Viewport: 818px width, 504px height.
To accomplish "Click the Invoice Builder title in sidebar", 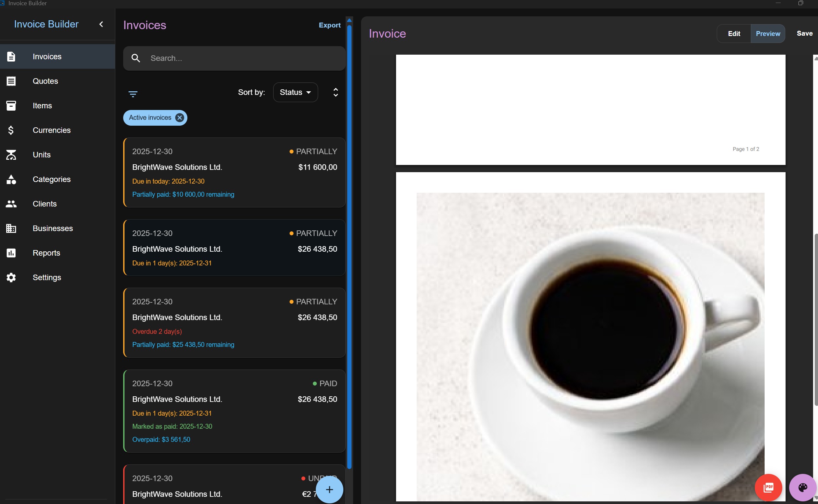I will coord(47,24).
